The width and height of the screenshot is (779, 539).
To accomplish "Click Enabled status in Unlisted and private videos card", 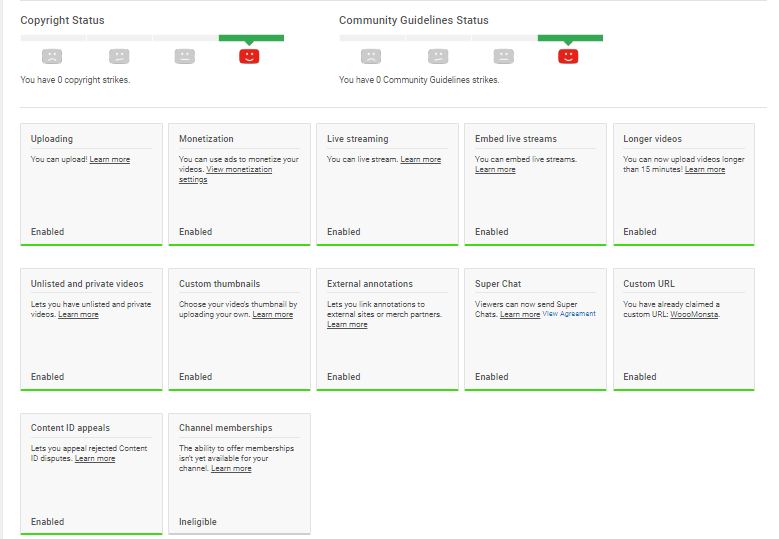I will 47,377.
